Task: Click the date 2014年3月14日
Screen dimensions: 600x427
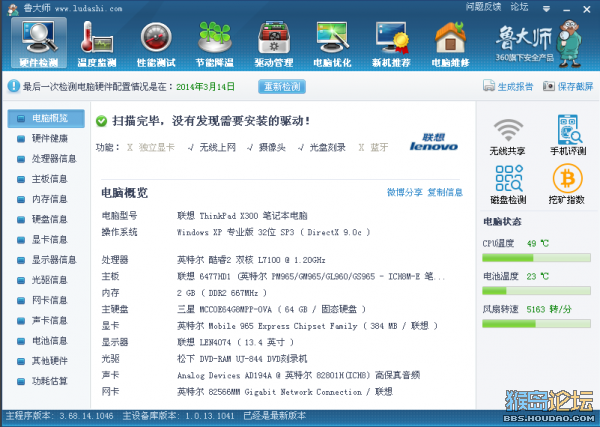Action: pos(205,87)
